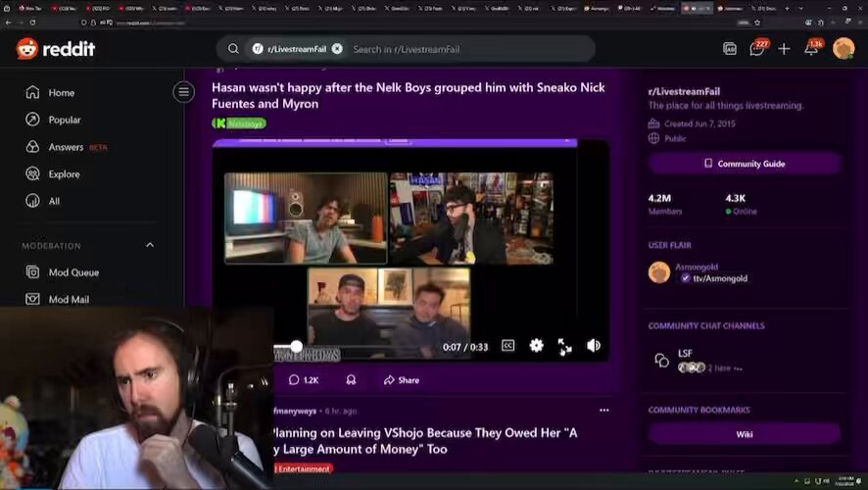Screen dimensions: 868x490
Task: Open Reddit chat with 227 badge
Action: click(757, 48)
